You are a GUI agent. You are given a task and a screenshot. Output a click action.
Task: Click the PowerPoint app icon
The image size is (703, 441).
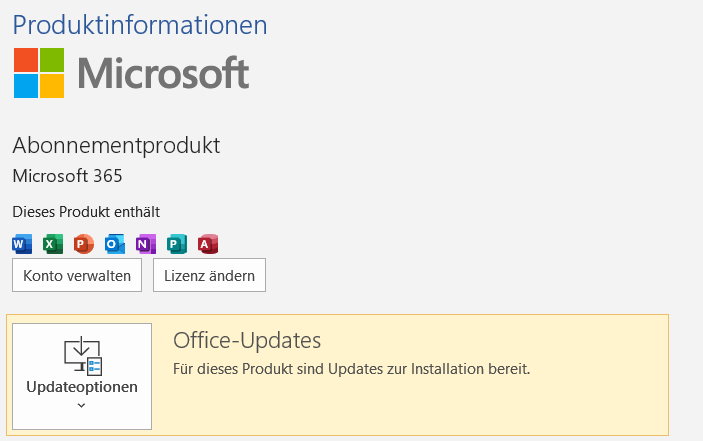tap(84, 244)
